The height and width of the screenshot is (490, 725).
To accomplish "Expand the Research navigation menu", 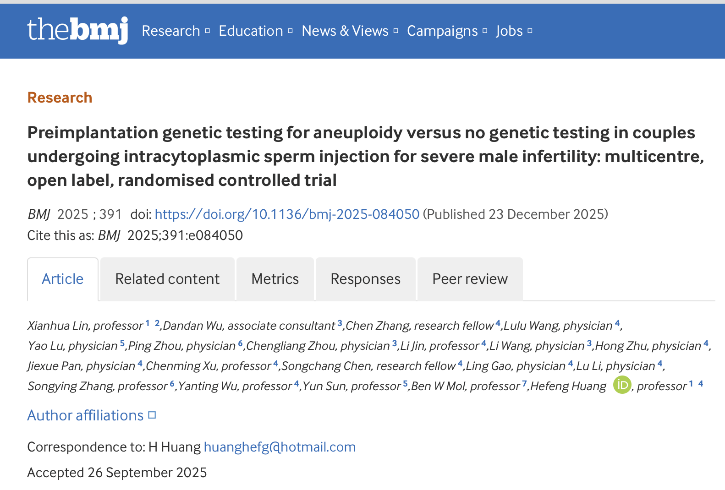I will coord(175,31).
